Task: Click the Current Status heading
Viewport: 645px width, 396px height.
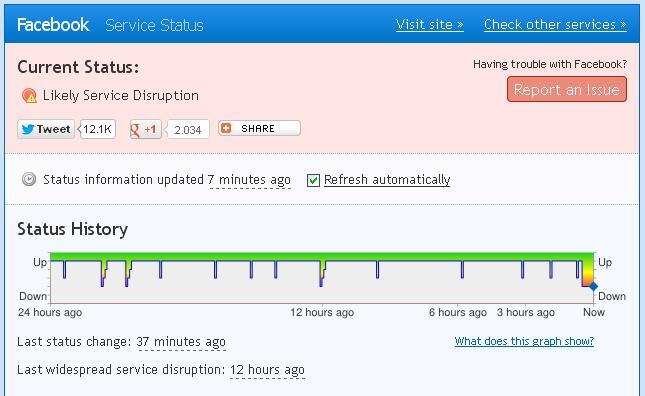Action: 78,67
